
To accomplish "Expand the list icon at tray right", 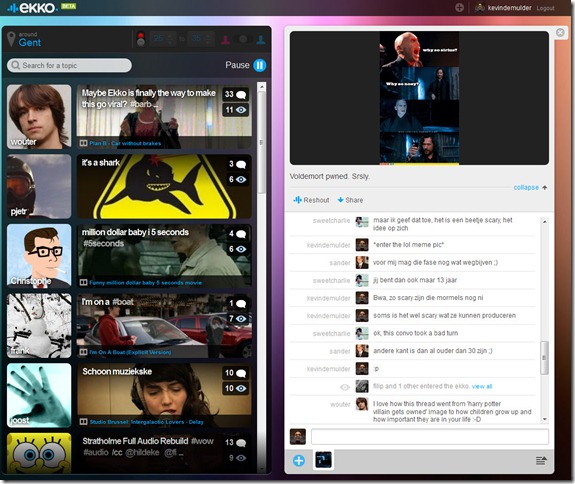I will (541, 461).
